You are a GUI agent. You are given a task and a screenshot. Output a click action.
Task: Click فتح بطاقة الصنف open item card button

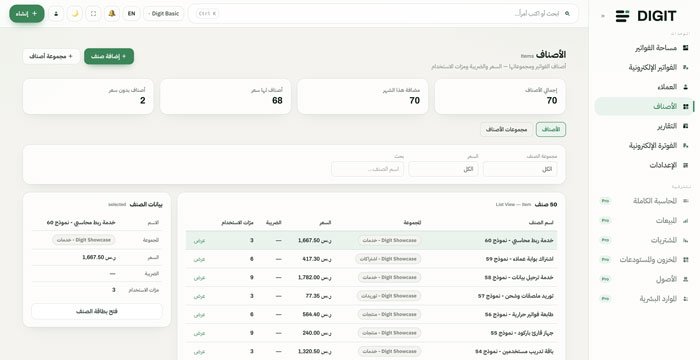[x=96, y=311]
